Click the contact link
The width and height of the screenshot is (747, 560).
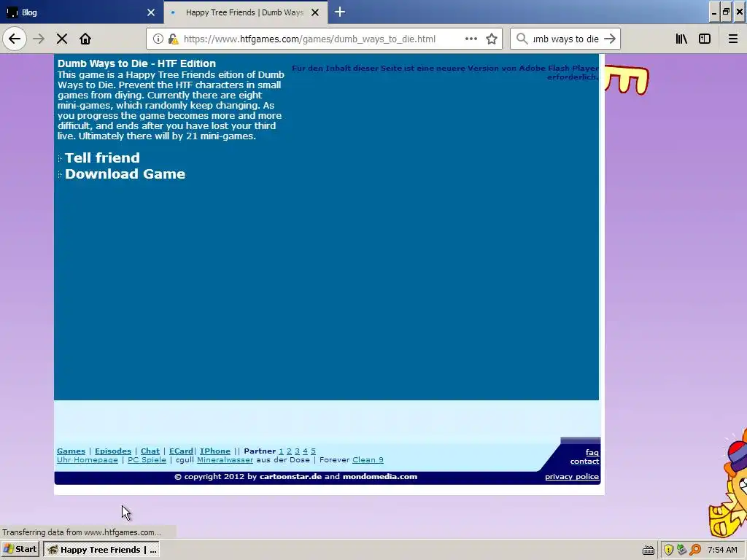(x=584, y=462)
